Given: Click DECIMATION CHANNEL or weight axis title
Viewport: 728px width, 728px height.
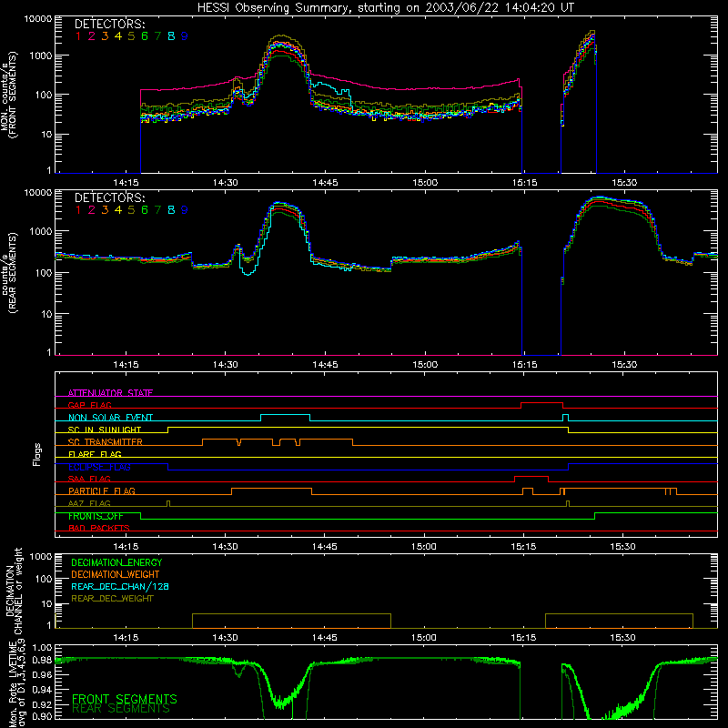Looking at the screenshot, I should pos(14,591).
